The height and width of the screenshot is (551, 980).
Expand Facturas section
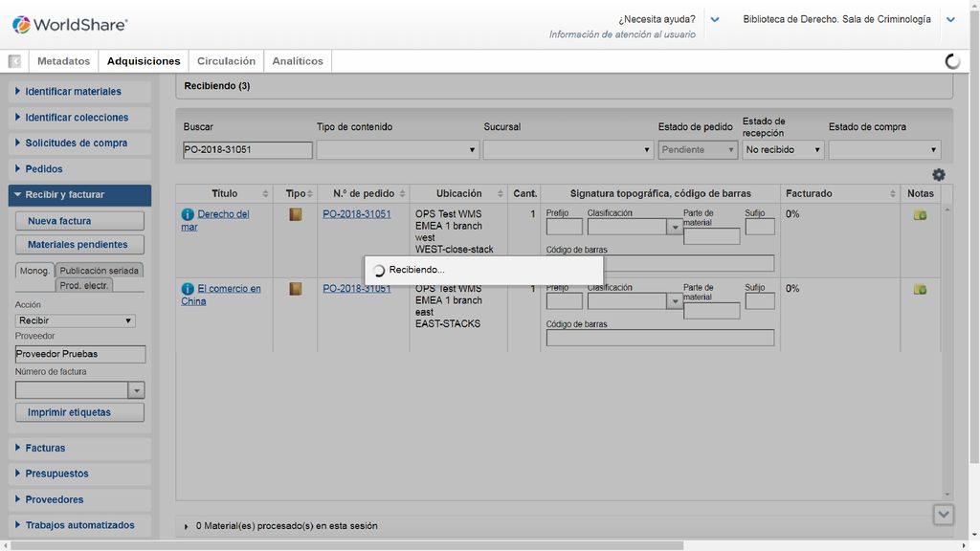click(79, 448)
